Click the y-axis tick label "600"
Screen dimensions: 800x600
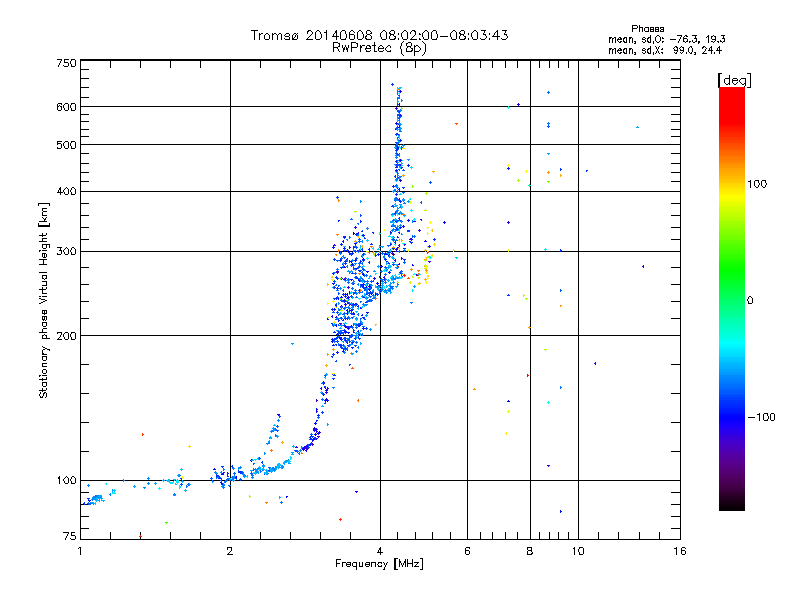click(x=66, y=107)
